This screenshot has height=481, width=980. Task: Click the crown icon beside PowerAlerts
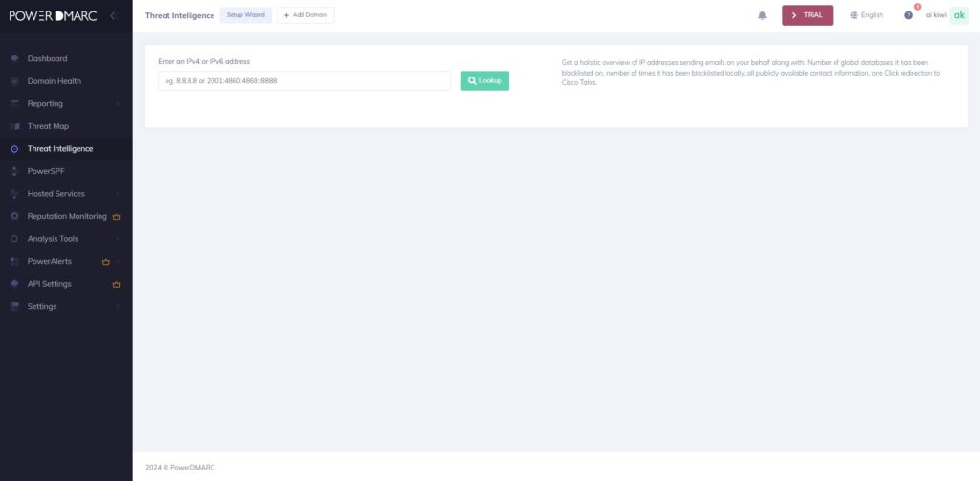pyautogui.click(x=105, y=262)
